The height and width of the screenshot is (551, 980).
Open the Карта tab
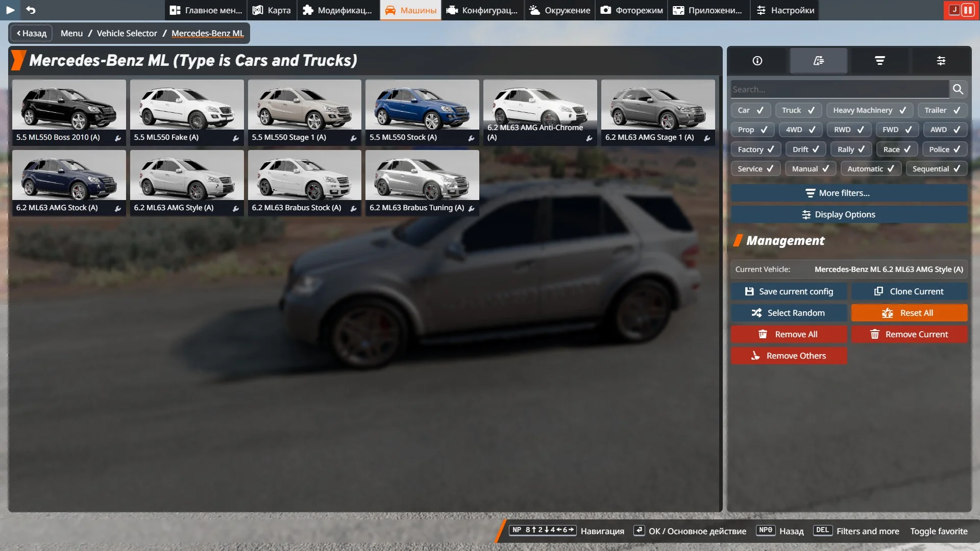pos(272,10)
